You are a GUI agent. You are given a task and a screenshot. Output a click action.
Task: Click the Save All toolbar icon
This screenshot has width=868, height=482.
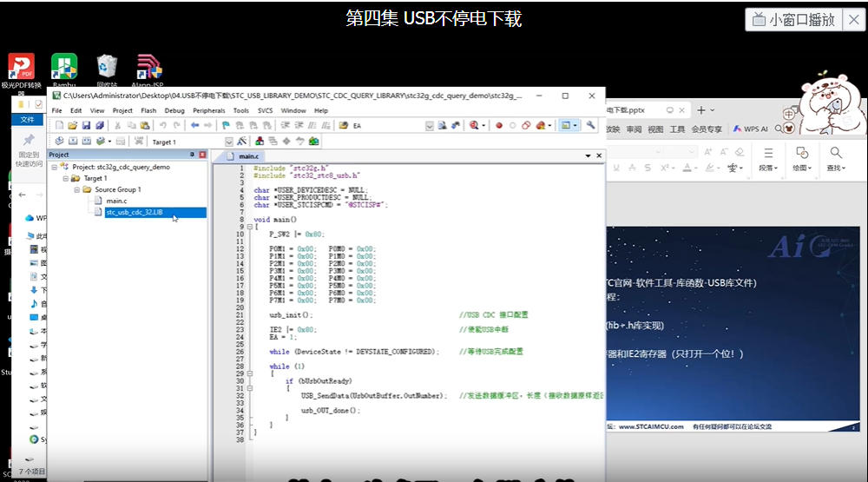tap(100, 126)
